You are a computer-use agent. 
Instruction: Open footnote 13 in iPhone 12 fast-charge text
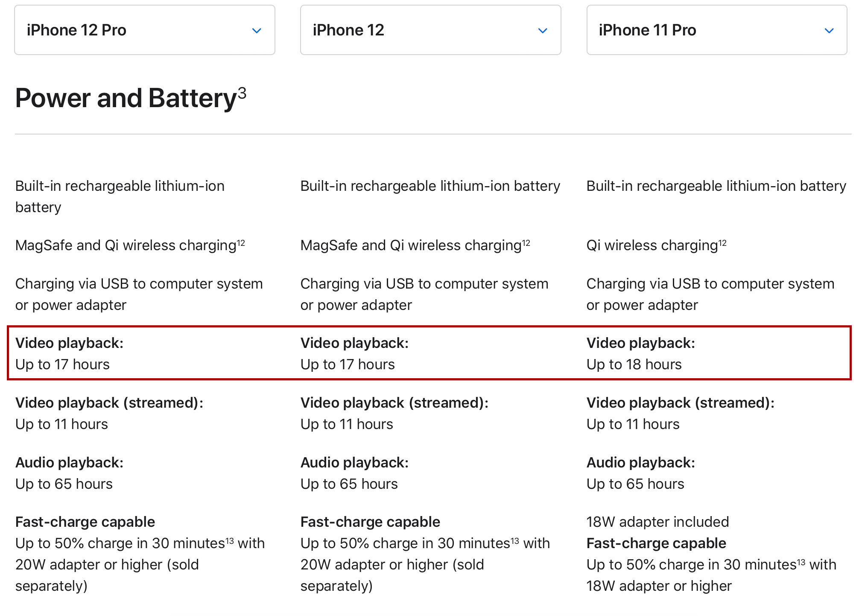(515, 541)
